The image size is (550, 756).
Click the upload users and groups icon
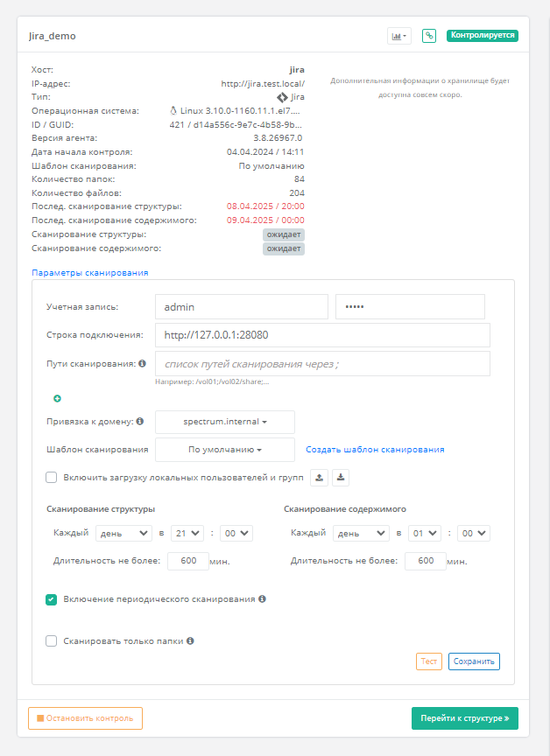click(x=319, y=478)
